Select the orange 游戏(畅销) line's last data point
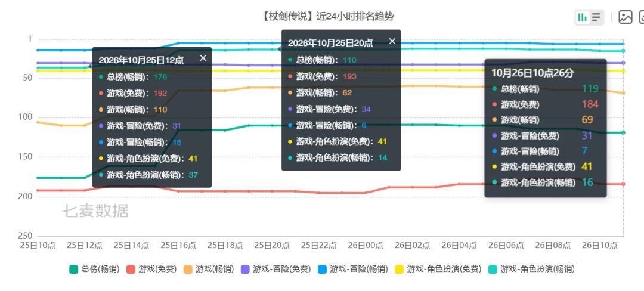Viewport: 644px width, 291px height. point(623,93)
